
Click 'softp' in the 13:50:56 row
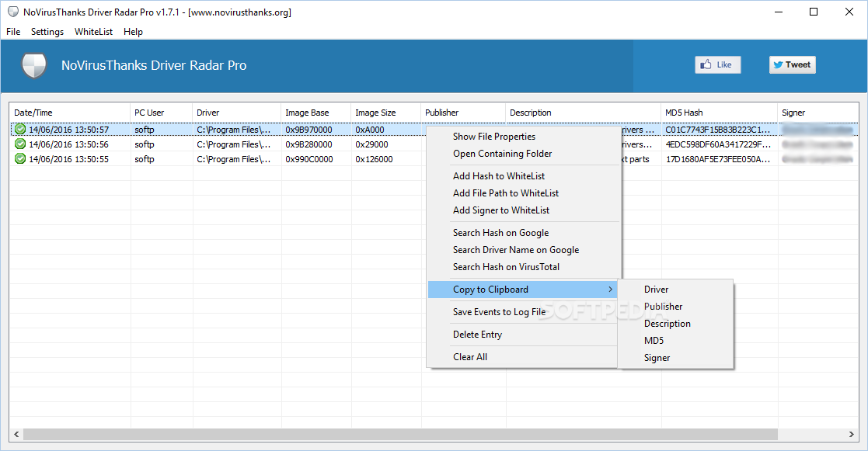point(144,144)
